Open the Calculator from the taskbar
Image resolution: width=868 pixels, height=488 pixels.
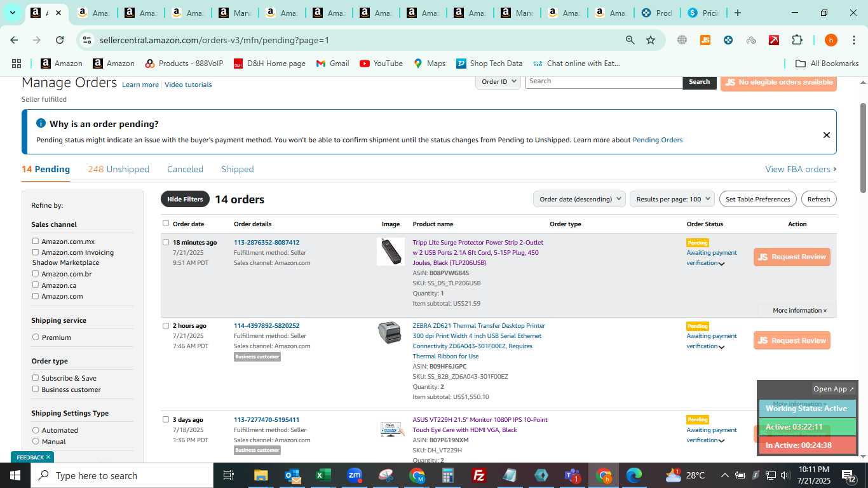tap(448, 475)
